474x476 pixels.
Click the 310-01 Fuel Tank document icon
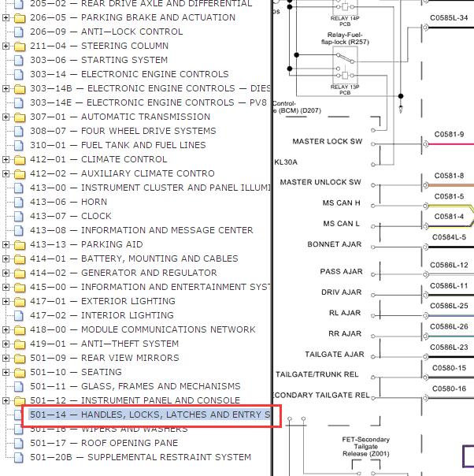coord(19,146)
